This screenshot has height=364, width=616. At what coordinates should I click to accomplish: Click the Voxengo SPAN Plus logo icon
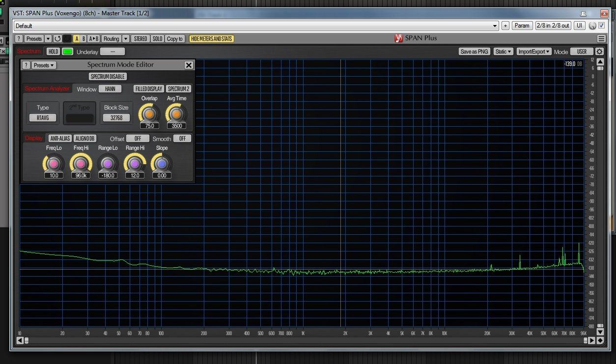click(399, 38)
